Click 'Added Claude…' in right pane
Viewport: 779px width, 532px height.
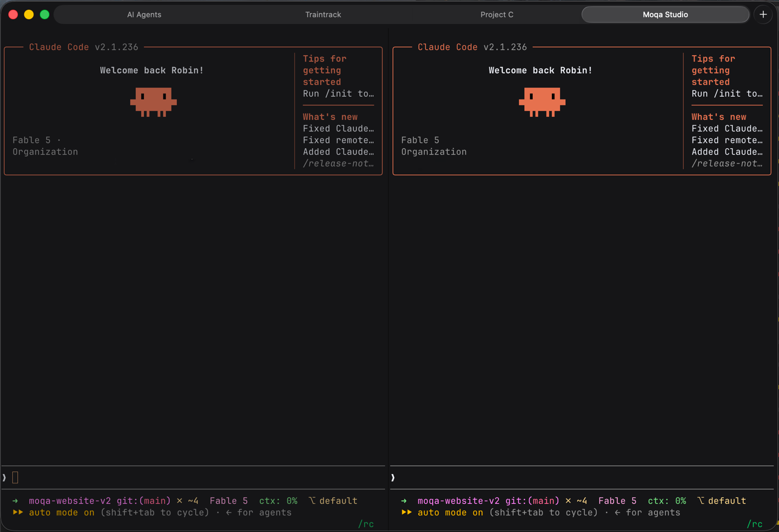coord(727,152)
